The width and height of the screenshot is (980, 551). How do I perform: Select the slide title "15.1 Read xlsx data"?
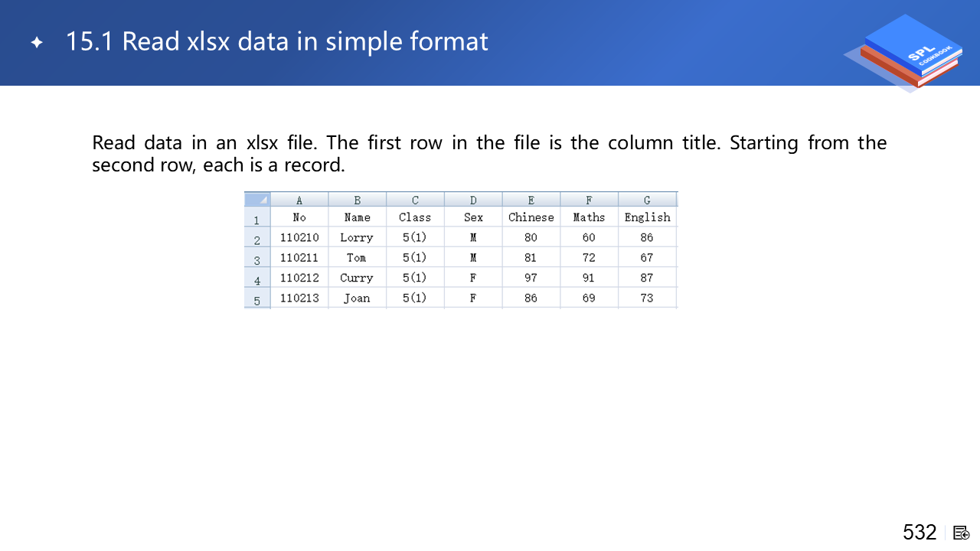pos(276,41)
